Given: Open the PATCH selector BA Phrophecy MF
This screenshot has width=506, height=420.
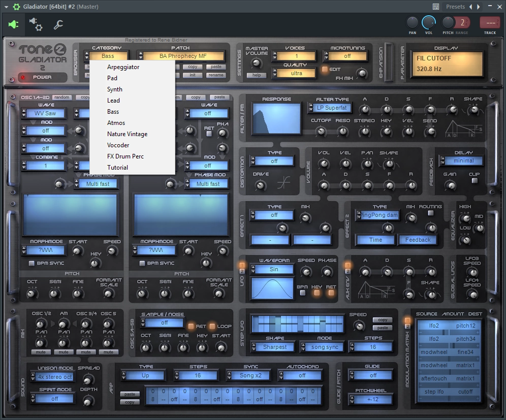Looking at the screenshot, I should click(181, 56).
